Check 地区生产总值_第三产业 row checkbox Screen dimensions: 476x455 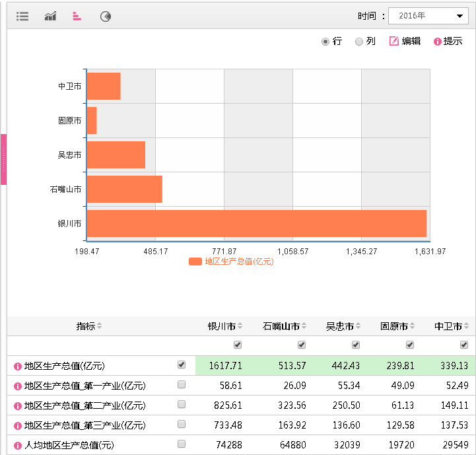pyautogui.click(x=182, y=424)
